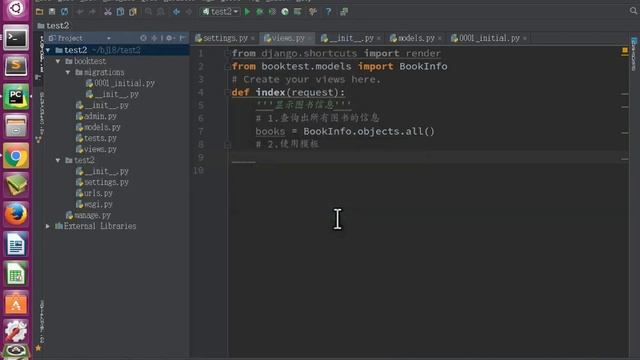Click the collapse all icon in Project panel

154,38
